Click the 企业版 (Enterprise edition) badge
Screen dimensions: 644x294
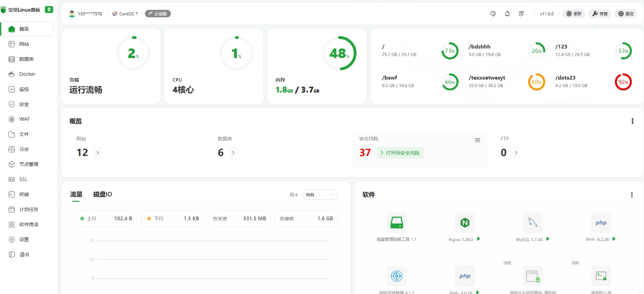pos(158,14)
